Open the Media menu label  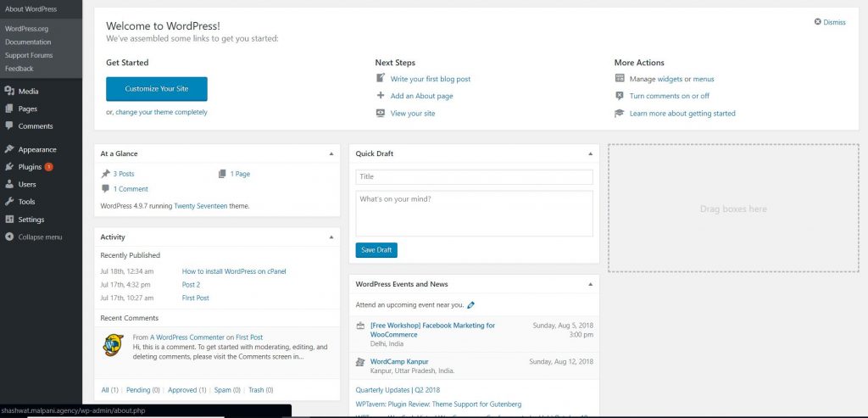coord(28,92)
